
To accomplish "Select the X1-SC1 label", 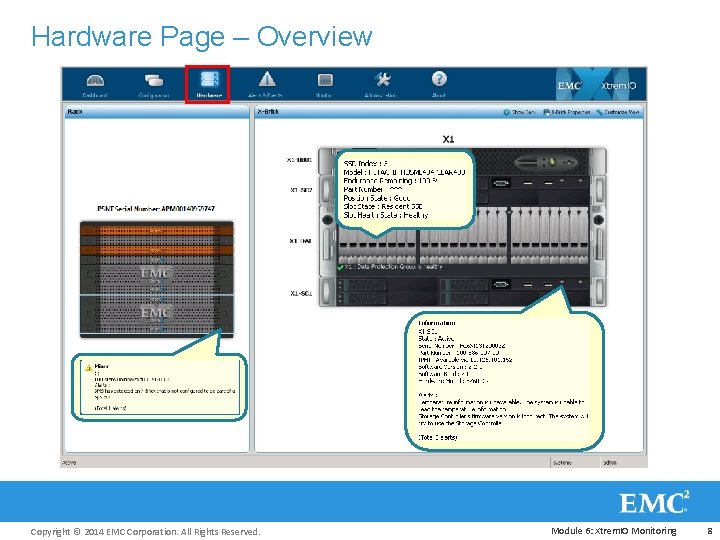I will (x=301, y=293).
